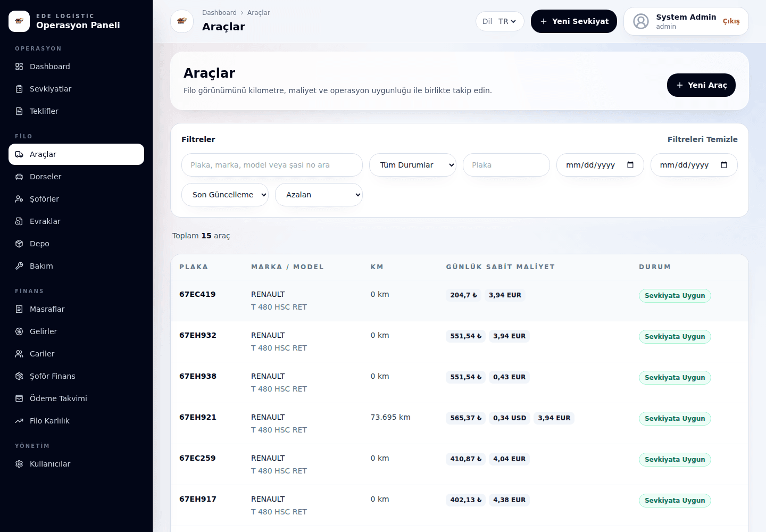
Task: Open Depo menu item label
Action: coord(39,244)
